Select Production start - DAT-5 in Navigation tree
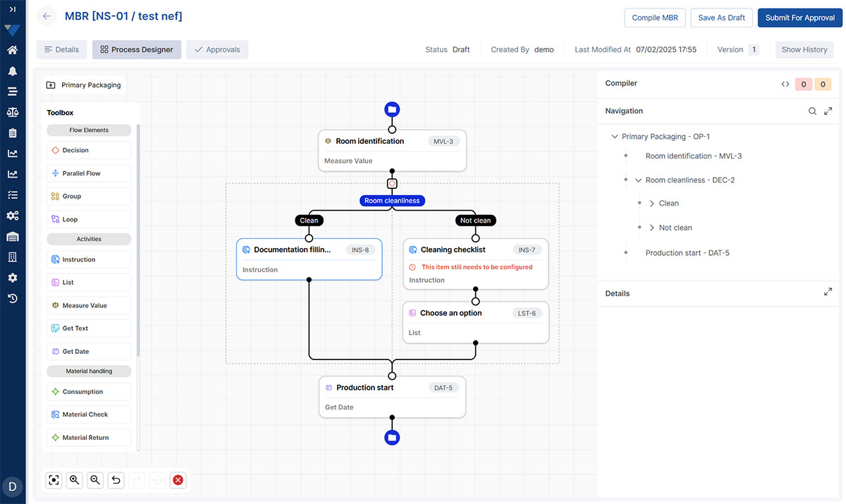The height and width of the screenshot is (504, 846). click(687, 253)
